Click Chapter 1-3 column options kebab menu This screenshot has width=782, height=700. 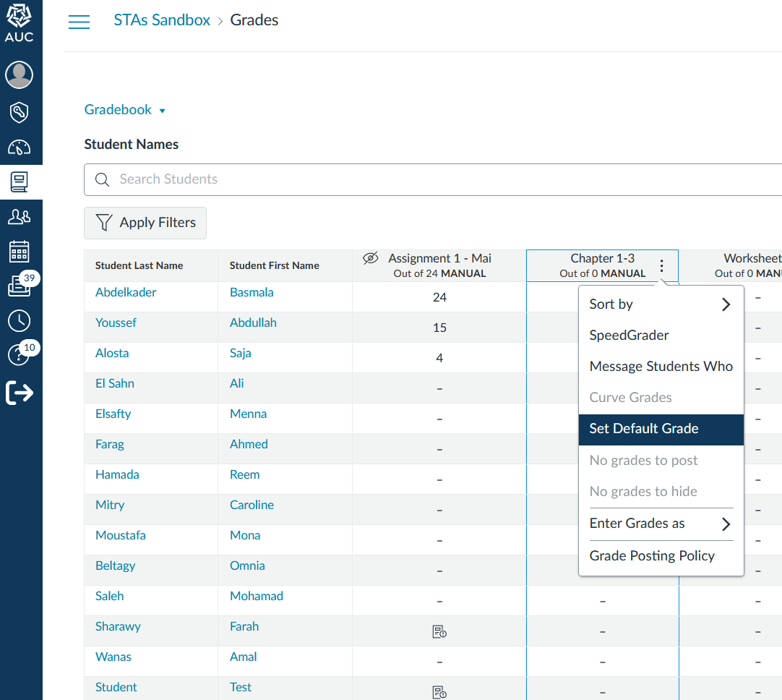pyautogui.click(x=661, y=266)
